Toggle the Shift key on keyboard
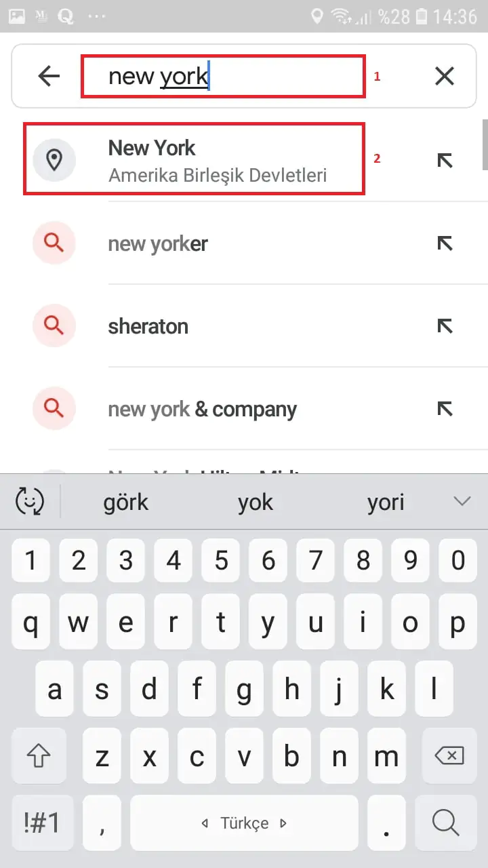The image size is (488, 868). (x=39, y=756)
